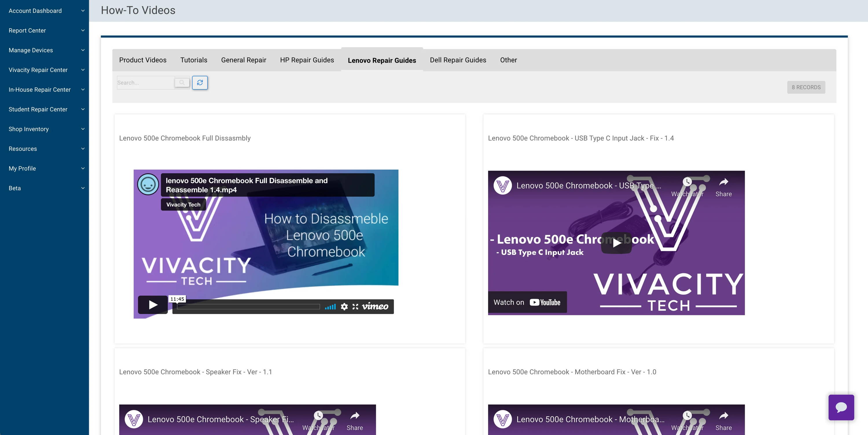Click channel logo on USB Type C video

click(503, 185)
